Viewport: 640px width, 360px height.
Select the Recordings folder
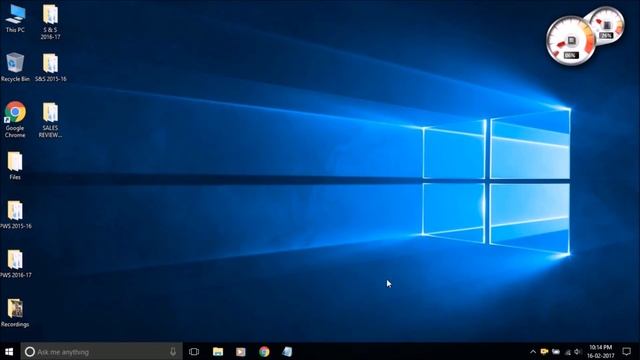tap(15, 313)
